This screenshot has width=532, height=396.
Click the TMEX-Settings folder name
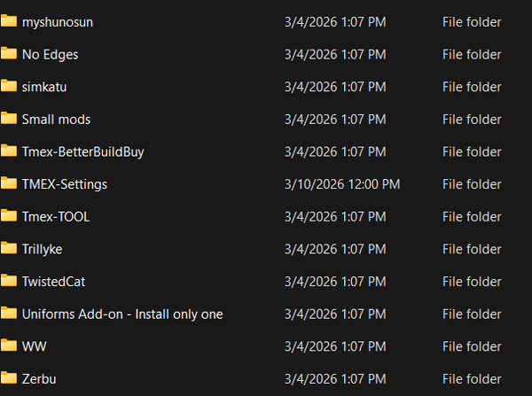(x=65, y=184)
